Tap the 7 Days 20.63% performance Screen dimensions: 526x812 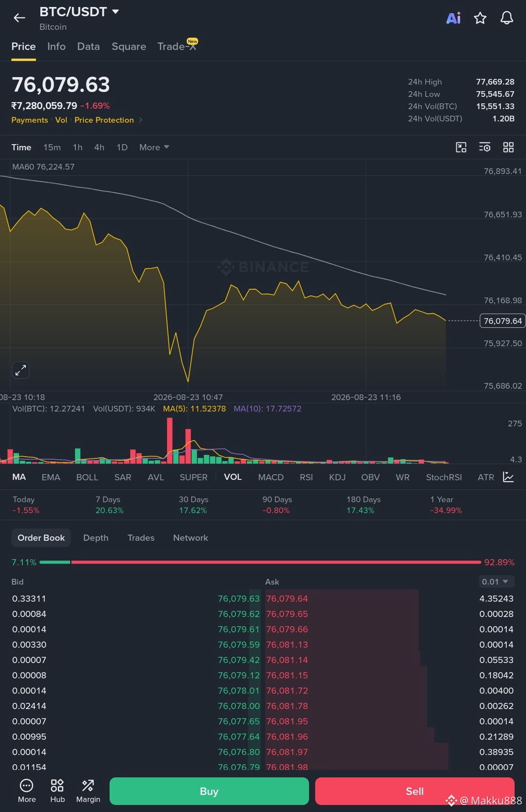[110, 505]
